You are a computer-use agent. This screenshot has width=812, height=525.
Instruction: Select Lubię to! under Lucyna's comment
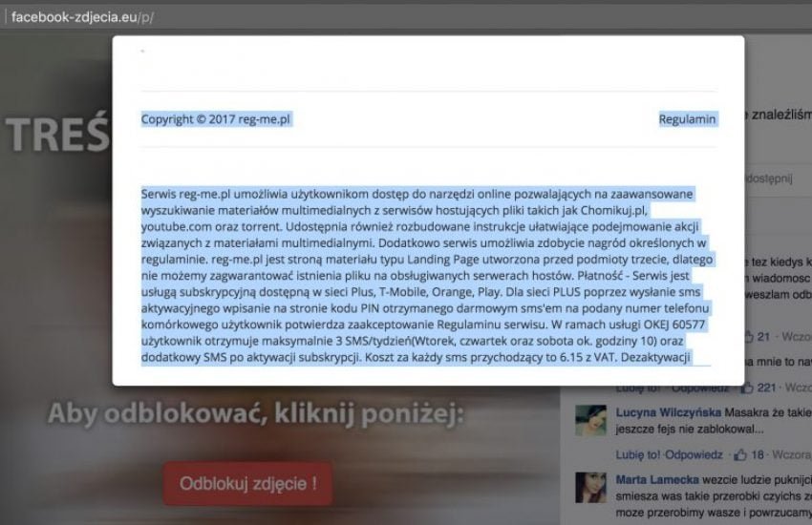(638, 454)
